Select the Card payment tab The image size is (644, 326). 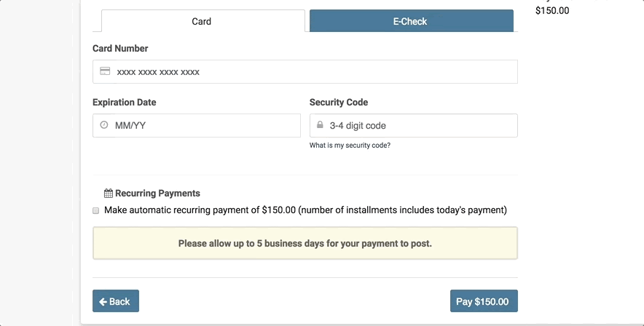(203, 21)
